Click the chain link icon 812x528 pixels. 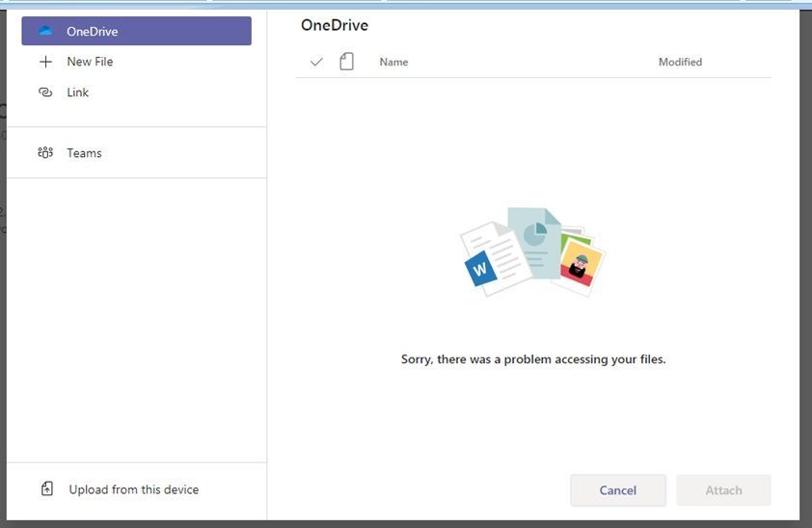pyautogui.click(x=45, y=92)
